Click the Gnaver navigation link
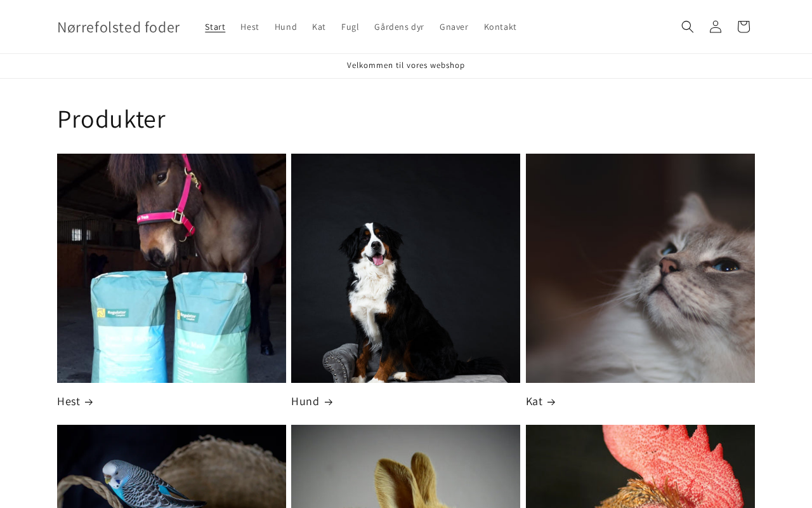812x508 pixels. click(454, 27)
